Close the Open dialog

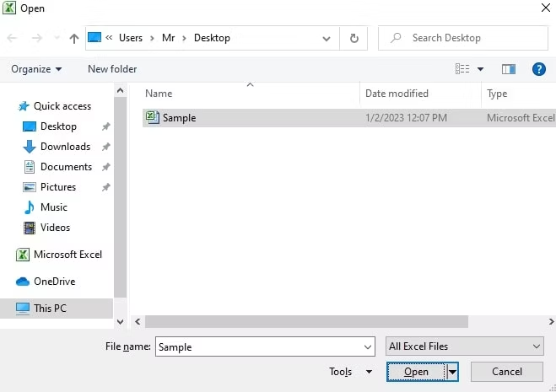point(546,8)
